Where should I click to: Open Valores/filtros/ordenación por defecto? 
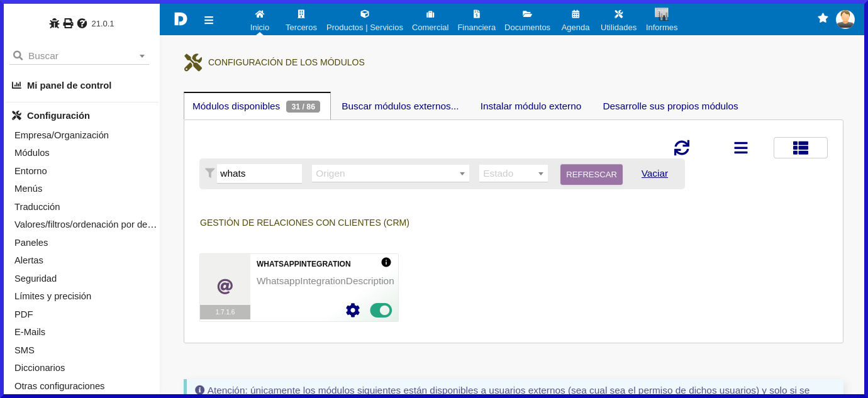(86, 224)
